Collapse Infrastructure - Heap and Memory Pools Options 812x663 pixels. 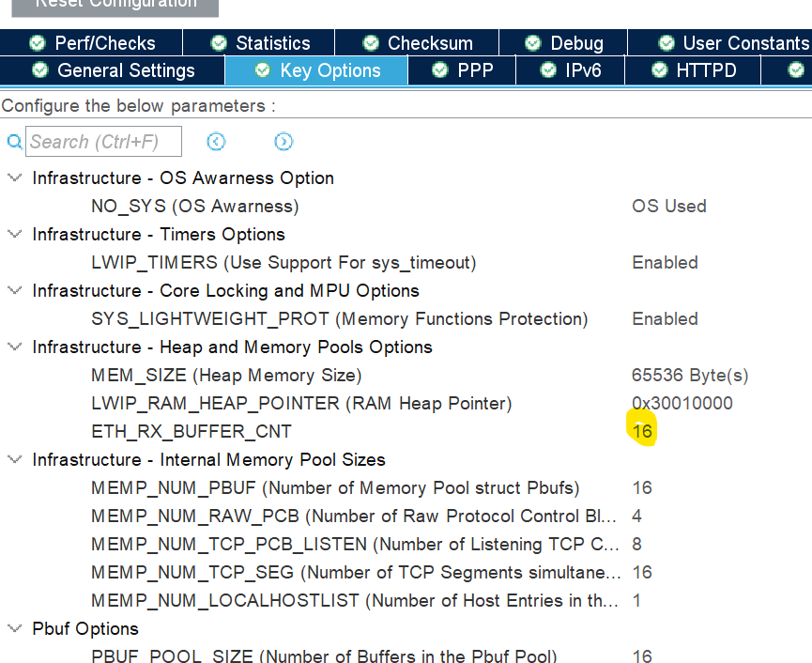[14, 347]
